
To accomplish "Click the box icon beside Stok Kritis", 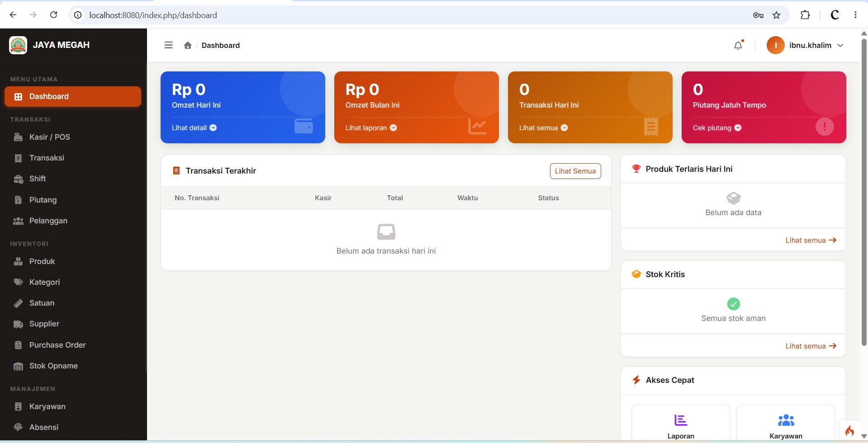I will (x=636, y=274).
